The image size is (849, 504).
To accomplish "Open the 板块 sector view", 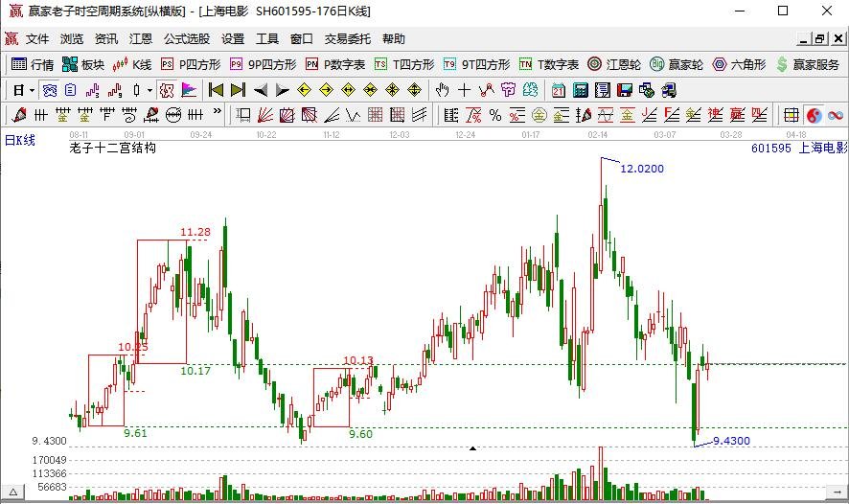I will tap(82, 64).
